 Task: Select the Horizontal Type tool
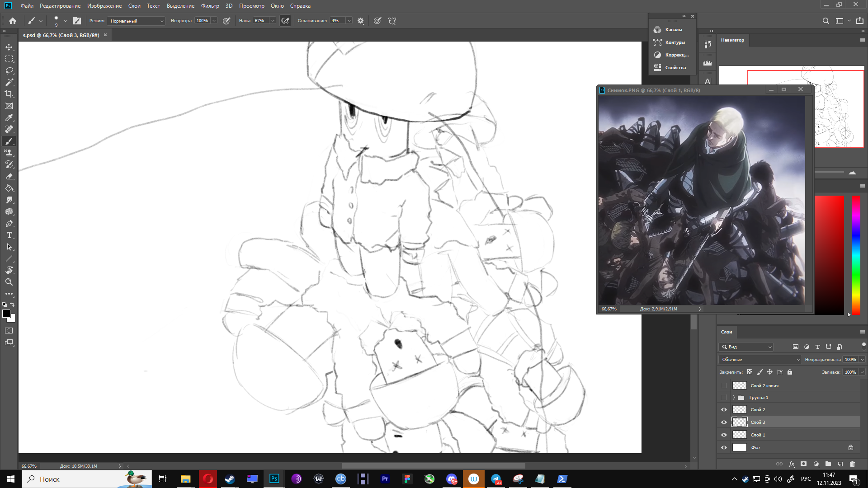pyautogui.click(x=9, y=235)
